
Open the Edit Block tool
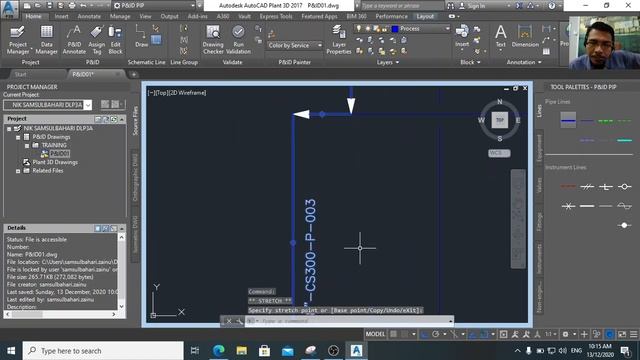coord(115,40)
